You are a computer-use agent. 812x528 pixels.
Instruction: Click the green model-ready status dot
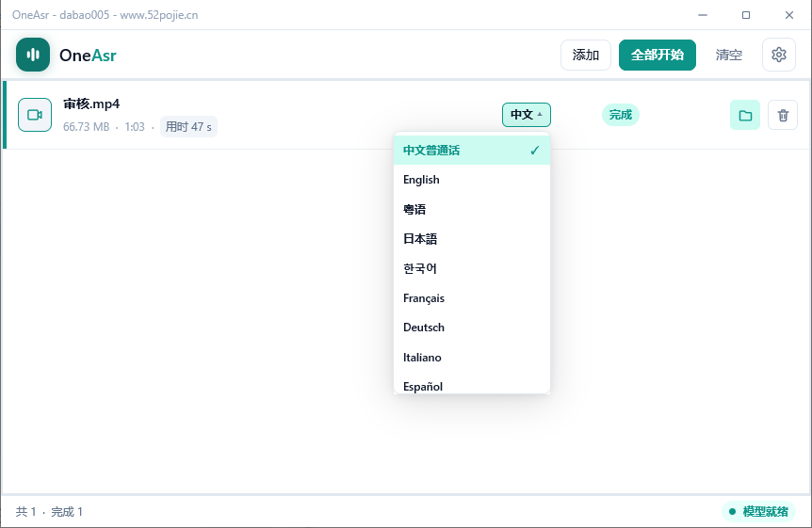point(732,511)
